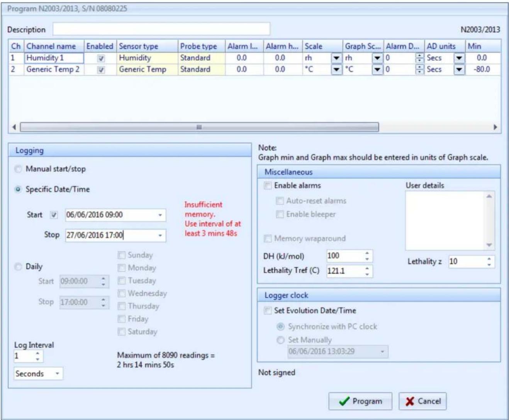Open Scale dropdown for Generic Temp 2 row
The height and width of the screenshot is (420, 509).
coord(337,70)
